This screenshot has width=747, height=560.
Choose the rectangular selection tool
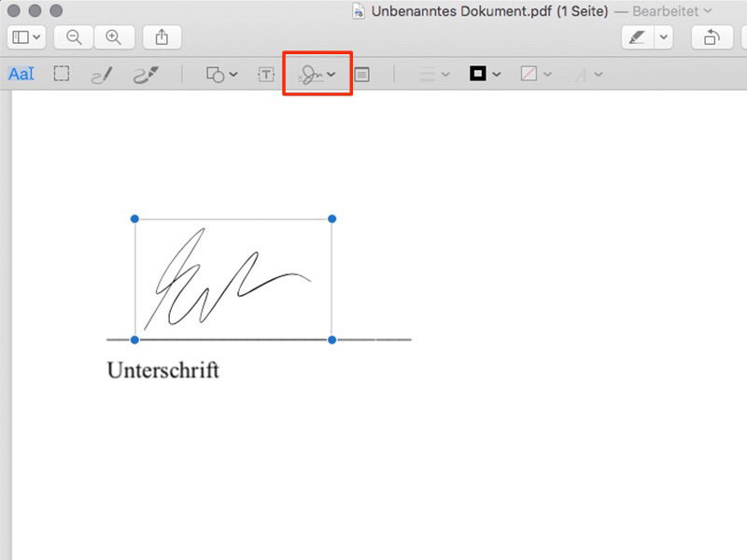coord(62,74)
